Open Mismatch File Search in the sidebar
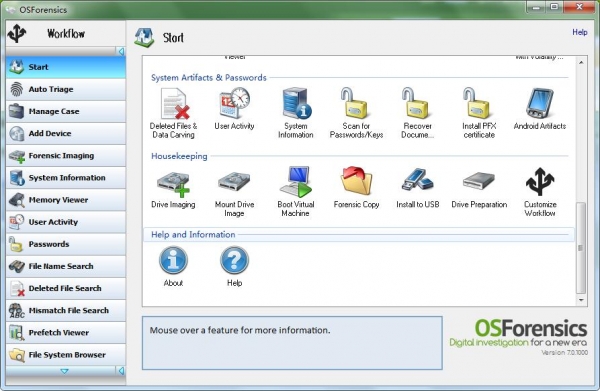This screenshot has height=391, width=600. point(66,311)
